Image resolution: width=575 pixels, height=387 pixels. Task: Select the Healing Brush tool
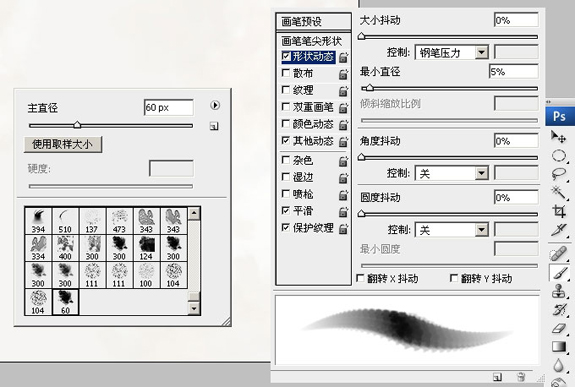[x=558, y=253]
